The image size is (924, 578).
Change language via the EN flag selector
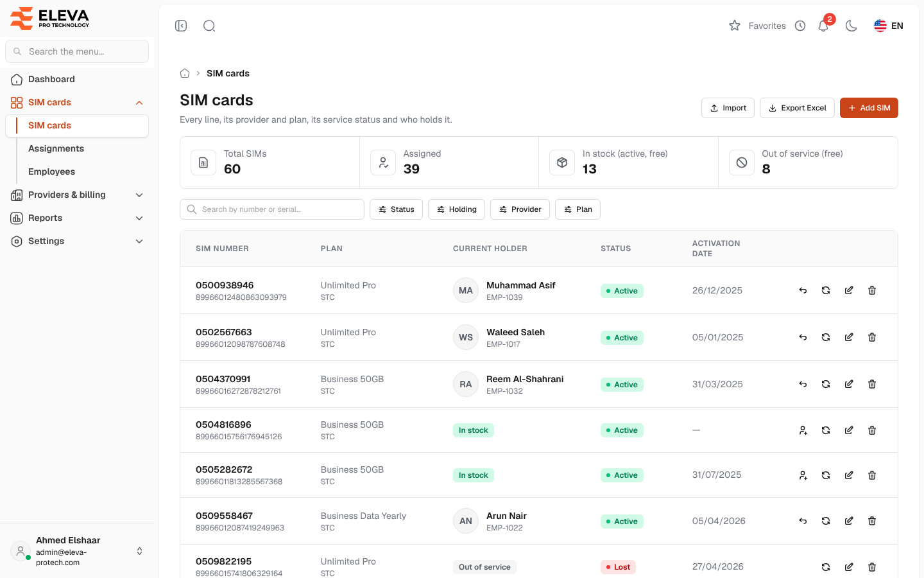[889, 26]
